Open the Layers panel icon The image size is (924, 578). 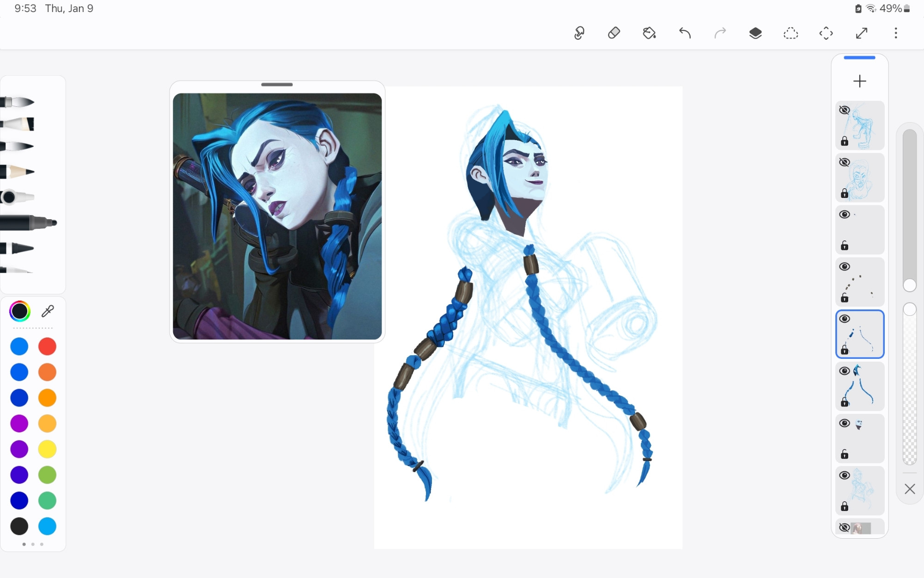click(755, 33)
